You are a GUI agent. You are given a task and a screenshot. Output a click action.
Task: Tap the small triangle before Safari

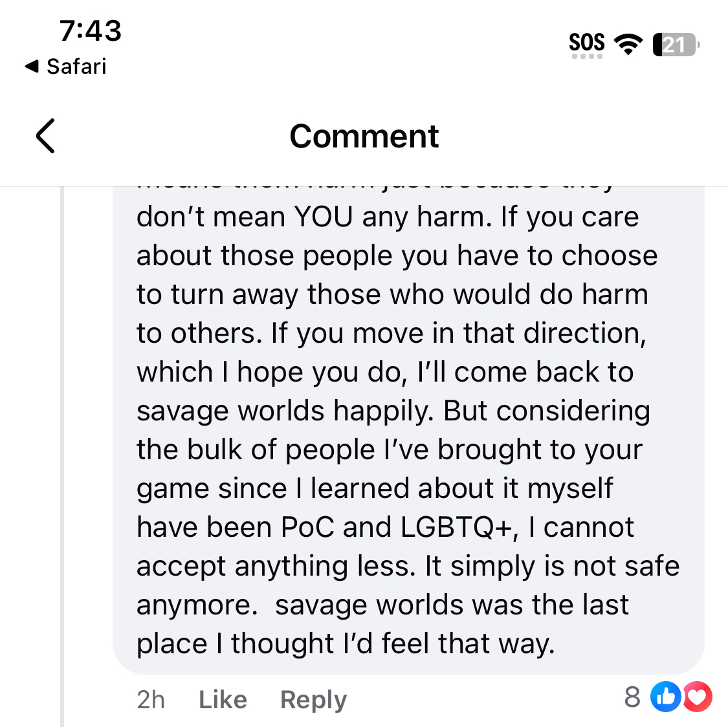pyautogui.click(x=31, y=66)
